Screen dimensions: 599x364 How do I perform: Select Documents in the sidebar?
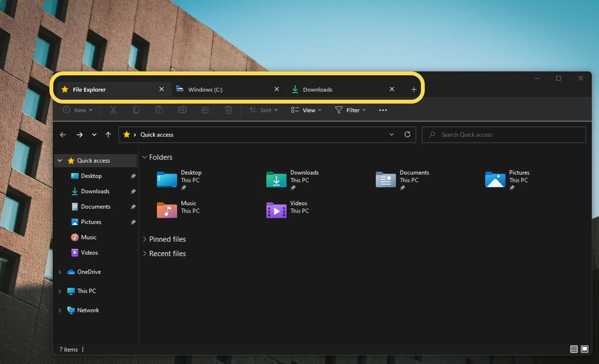(x=96, y=207)
